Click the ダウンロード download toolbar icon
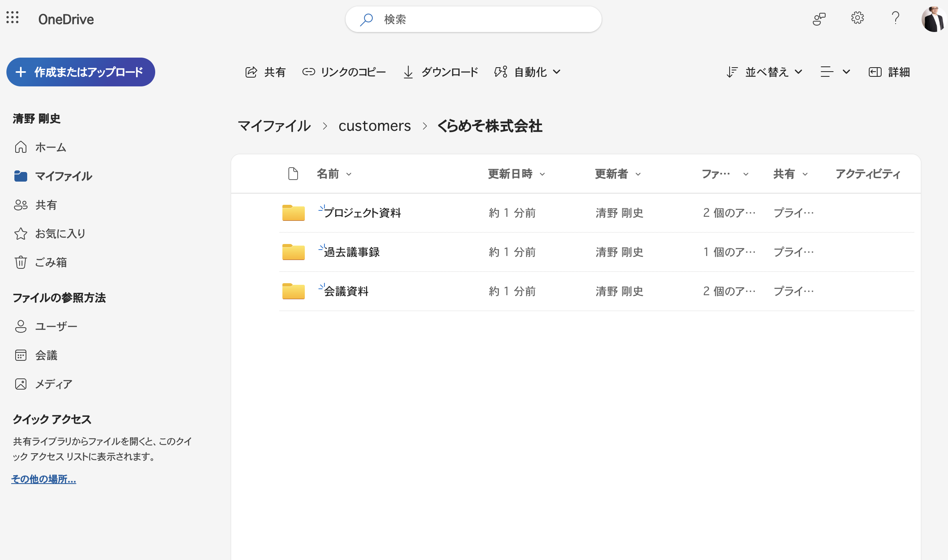 [x=408, y=72]
